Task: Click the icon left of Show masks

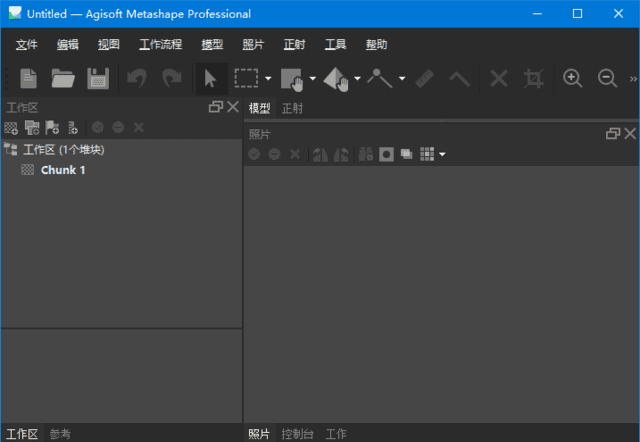Action: 366,154
